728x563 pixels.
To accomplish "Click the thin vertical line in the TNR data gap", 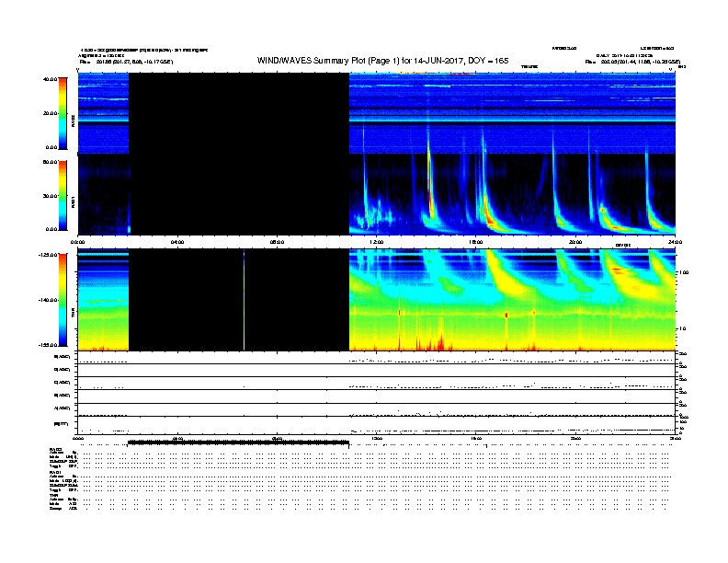I will [x=244, y=300].
